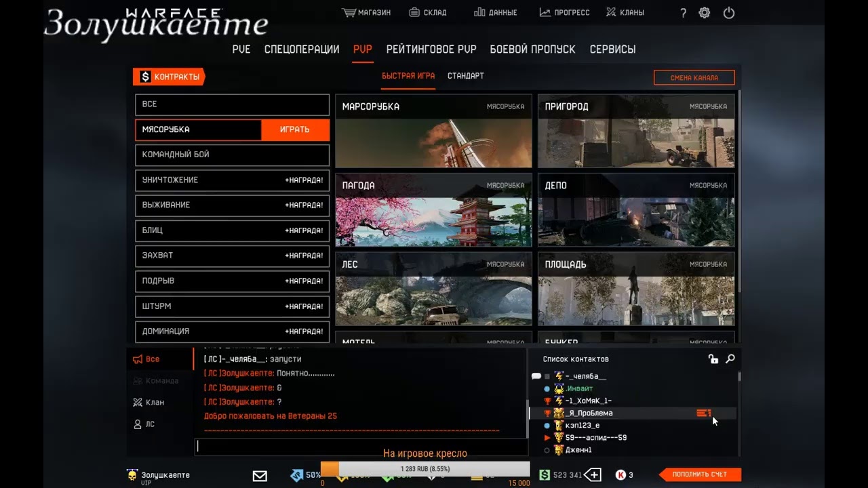Screen dimensions: 868x488
Task: Select the Выживание mode
Action: (233, 205)
